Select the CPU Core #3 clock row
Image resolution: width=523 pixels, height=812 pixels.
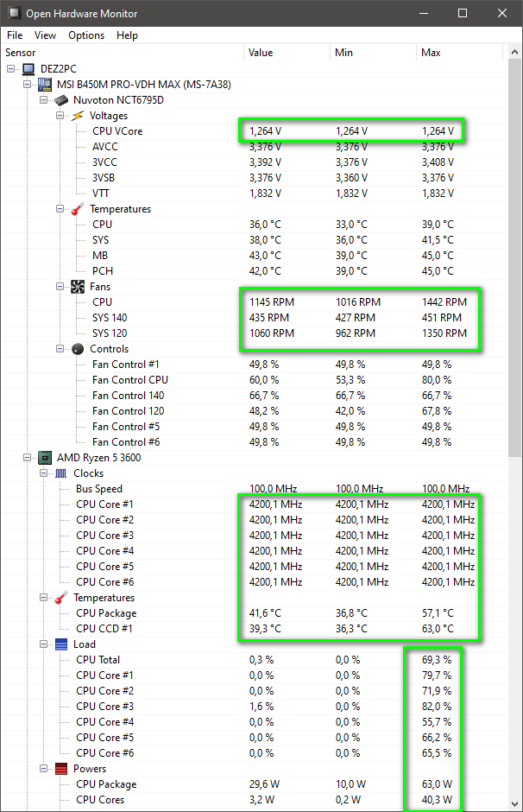pyautogui.click(x=254, y=536)
